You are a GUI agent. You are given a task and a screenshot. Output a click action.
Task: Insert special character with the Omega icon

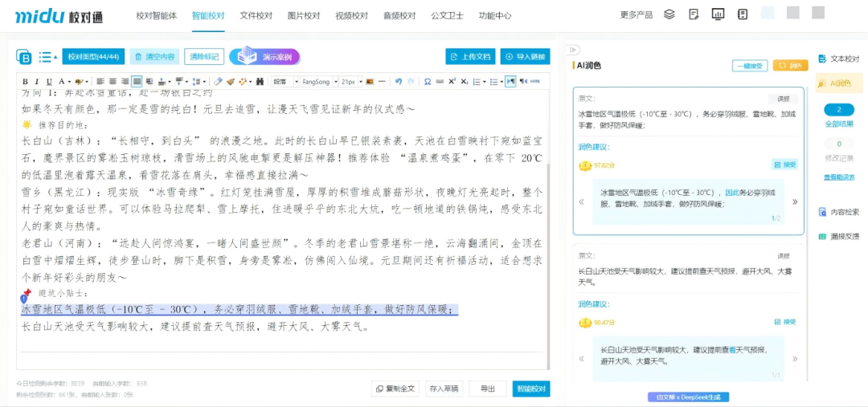point(428,82)
